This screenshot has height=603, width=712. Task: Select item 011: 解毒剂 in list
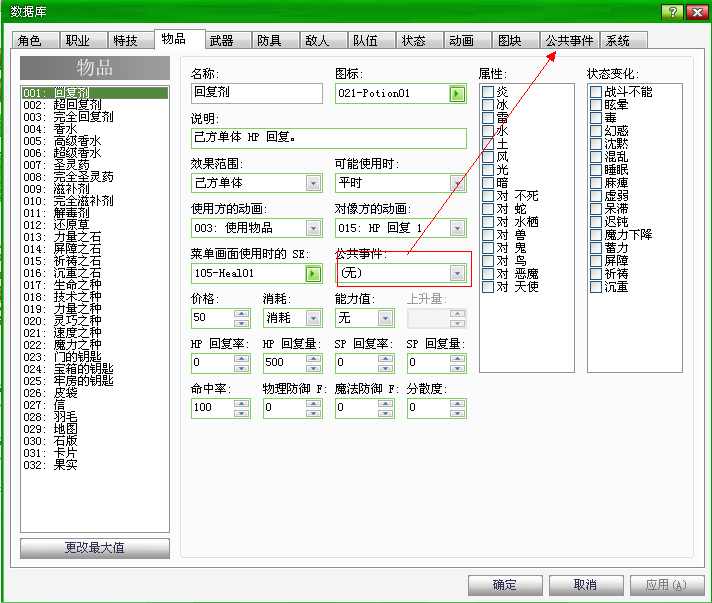click(95, 213)
